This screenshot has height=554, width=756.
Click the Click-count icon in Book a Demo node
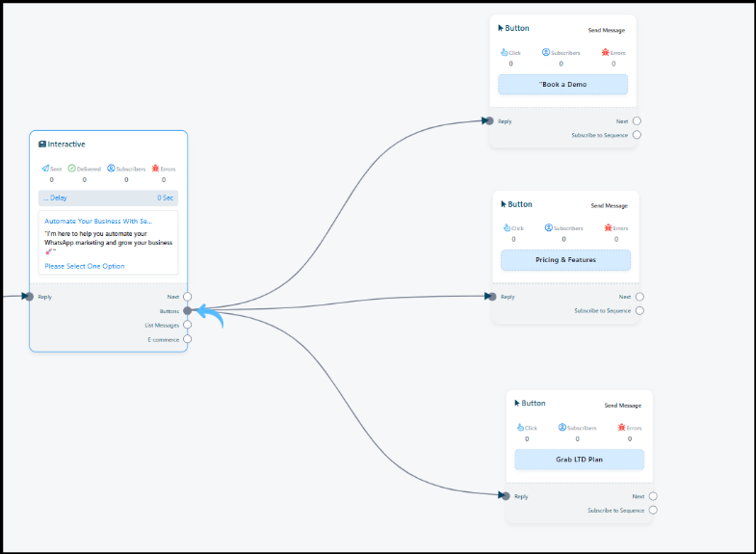504,52
